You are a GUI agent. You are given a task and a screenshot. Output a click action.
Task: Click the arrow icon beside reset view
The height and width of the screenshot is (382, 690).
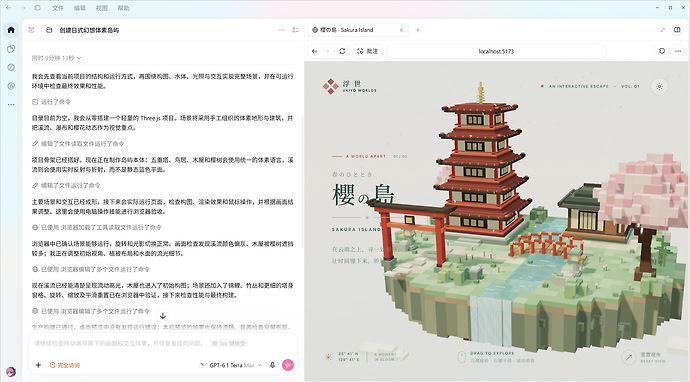click(629, 357)
